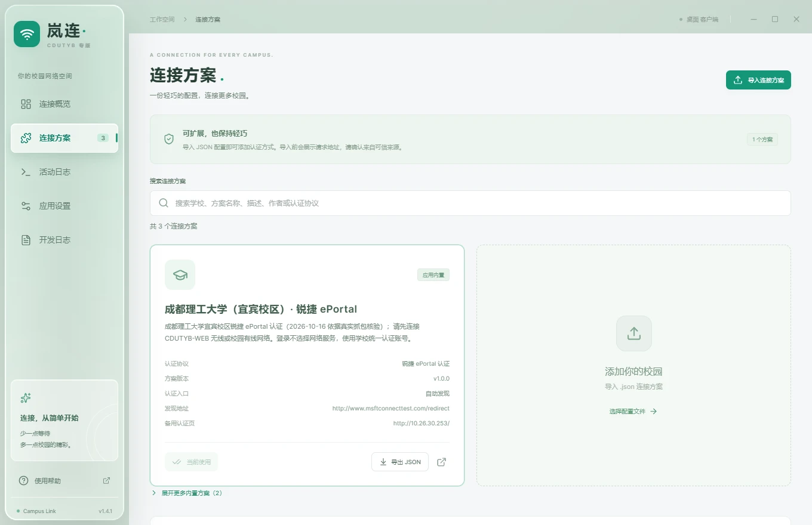
Task: Focus the 搜索学校、方案名称 search field
Action: [x=470, y=203]
